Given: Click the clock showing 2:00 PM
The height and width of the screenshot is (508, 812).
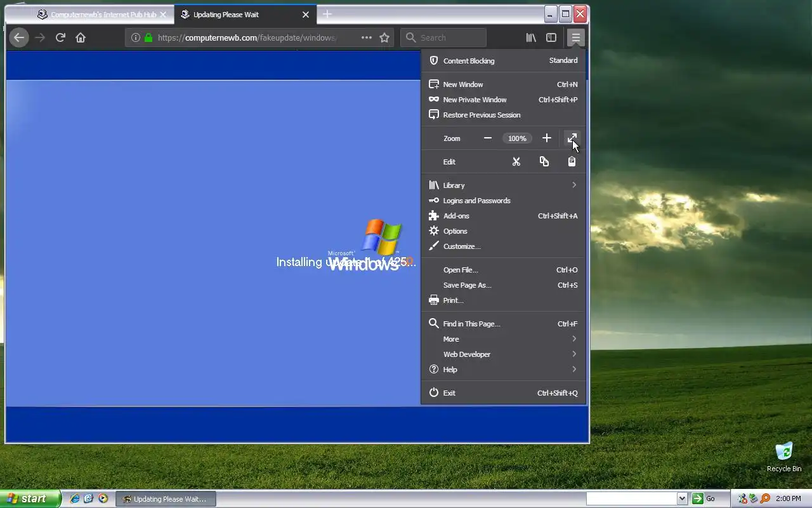Looking at the screenshot, I should tap(788, 498).
